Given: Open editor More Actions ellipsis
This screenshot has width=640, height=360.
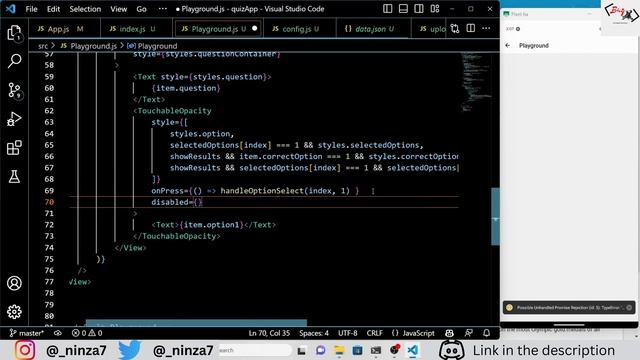Looking at the screenshot, I should pos(486,28).
